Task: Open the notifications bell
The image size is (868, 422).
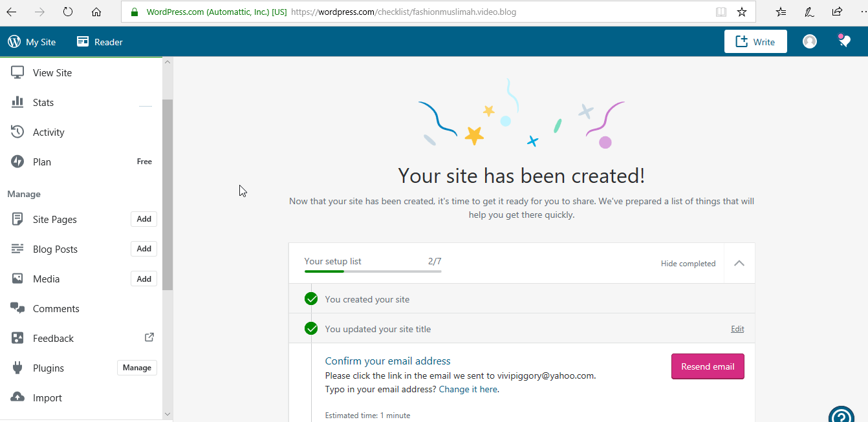Action: pyautogui.click(x=844, y=41)
